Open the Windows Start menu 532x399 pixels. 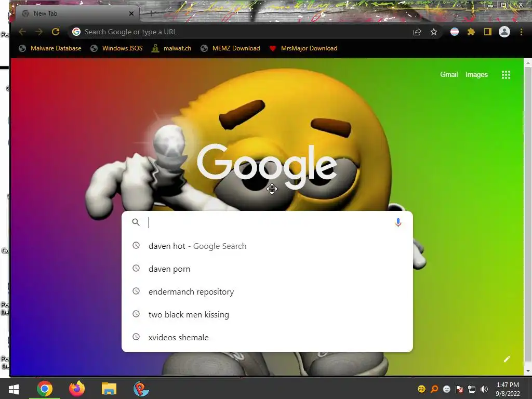coord(14,389)
